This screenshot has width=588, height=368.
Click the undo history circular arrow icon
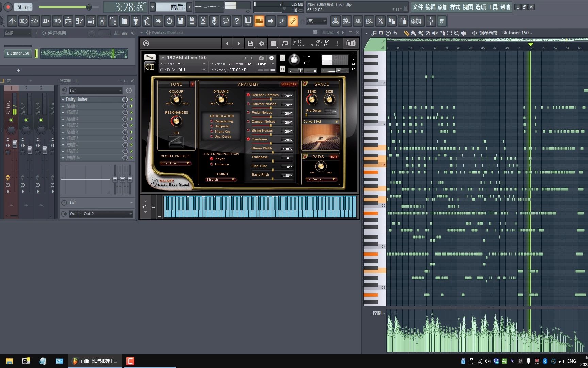coord(169,21)
